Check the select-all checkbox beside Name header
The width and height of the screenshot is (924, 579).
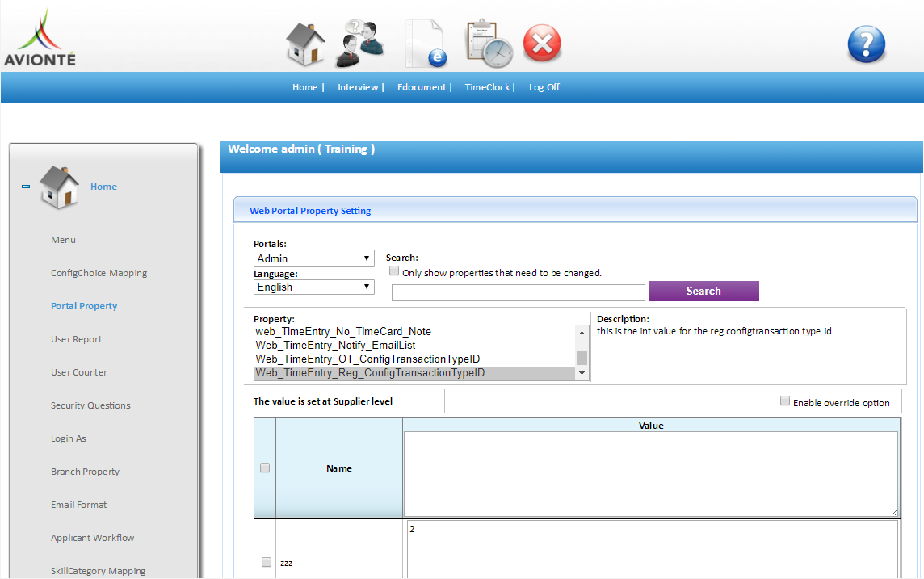click(265, 468)
